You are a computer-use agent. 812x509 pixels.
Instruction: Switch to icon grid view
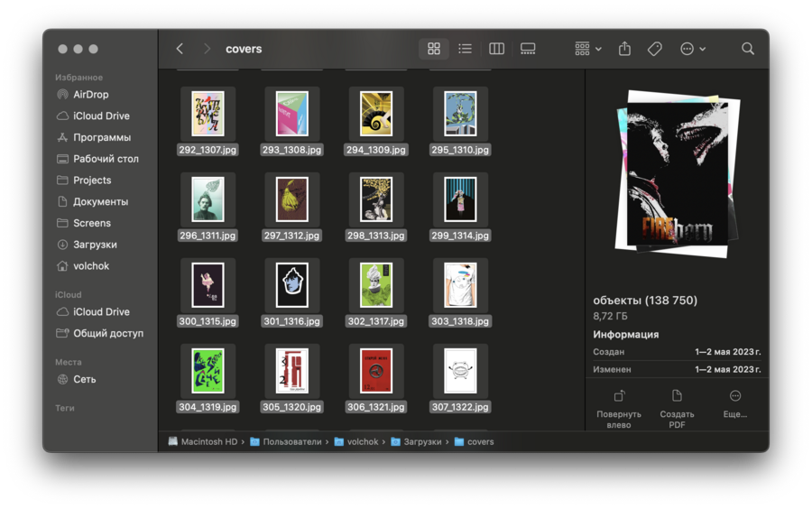(434, 49)
